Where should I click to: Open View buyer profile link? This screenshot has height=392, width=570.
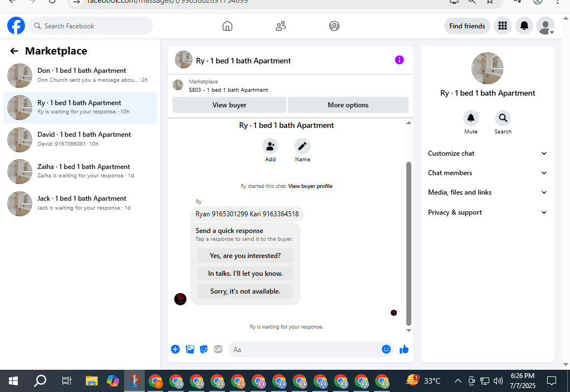[x=310, y=186]
